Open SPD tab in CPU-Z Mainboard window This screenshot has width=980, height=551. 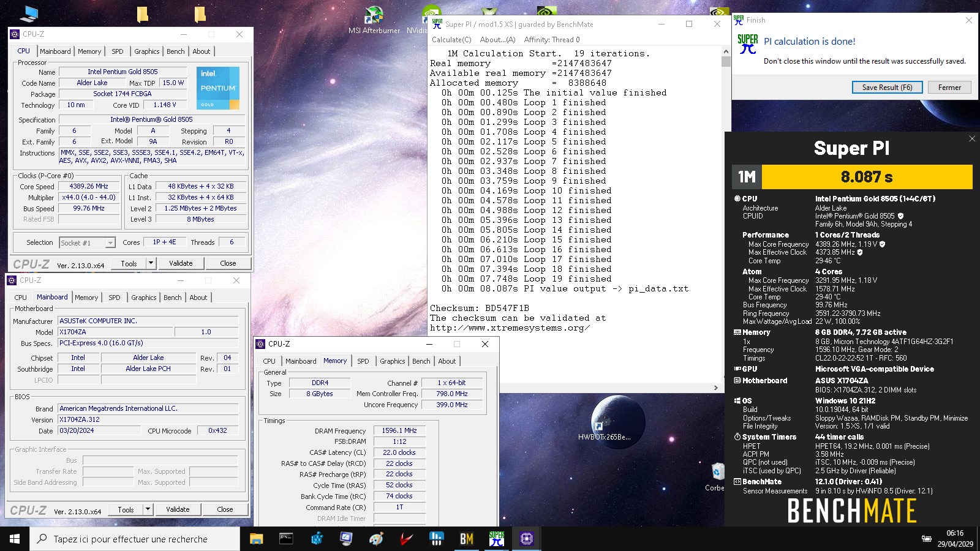pyautogui.click(x=115, y=298)
